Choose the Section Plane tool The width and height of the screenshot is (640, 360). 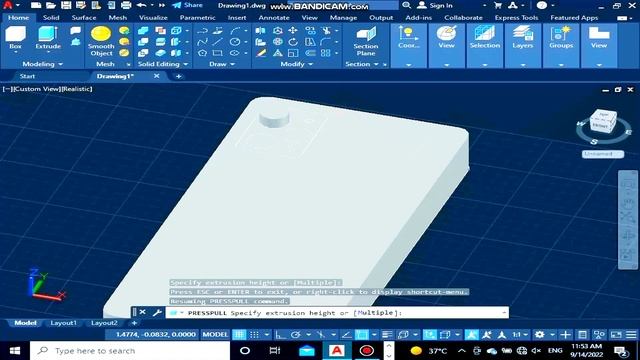pyautogui.click(x=366, y=41)
